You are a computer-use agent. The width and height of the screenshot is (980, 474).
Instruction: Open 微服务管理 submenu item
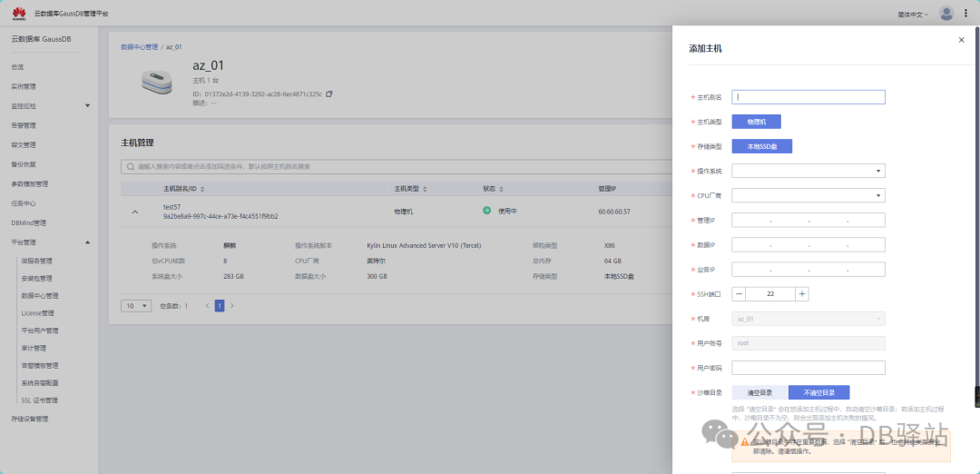(37, 261)
